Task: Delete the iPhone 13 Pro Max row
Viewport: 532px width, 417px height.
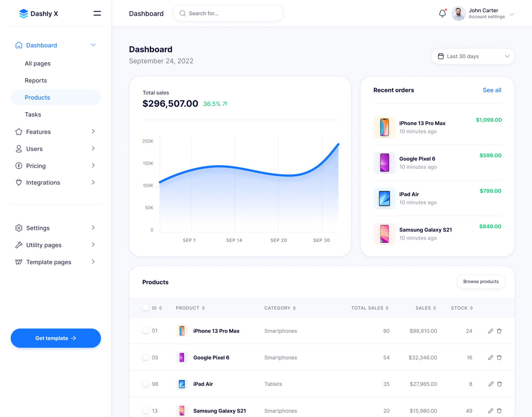Action: (499, 331)
